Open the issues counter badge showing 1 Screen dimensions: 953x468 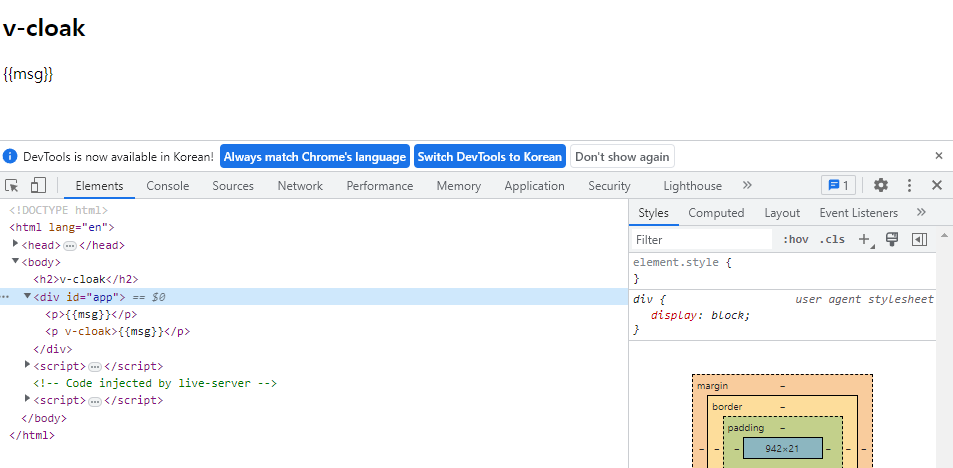(x=838, y=185)
